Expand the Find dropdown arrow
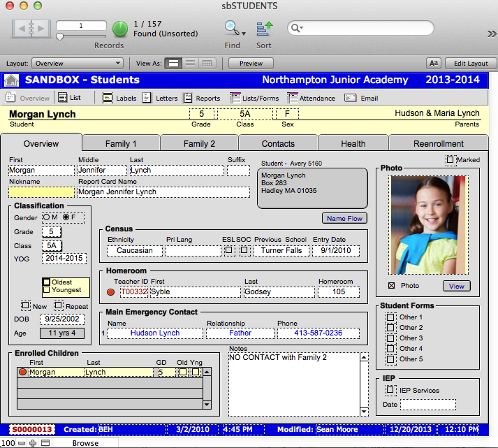Screen dimensions: 498x448 [x=244, y=33]
